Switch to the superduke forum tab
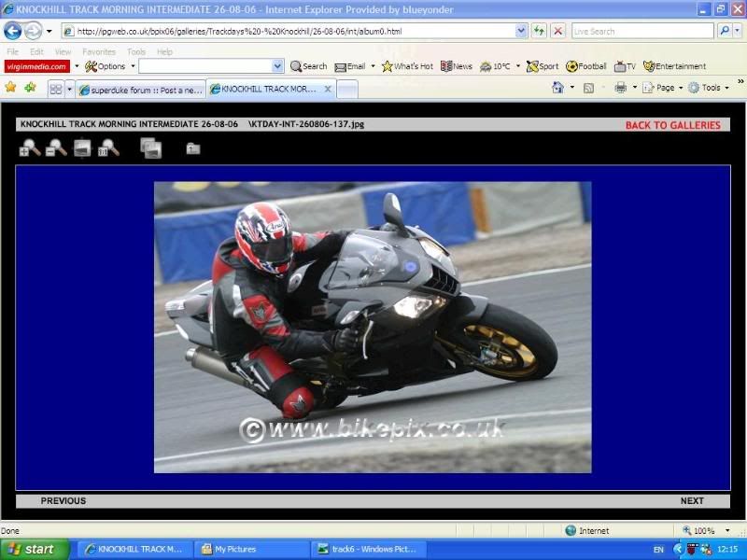 click(x=138, y=90)
